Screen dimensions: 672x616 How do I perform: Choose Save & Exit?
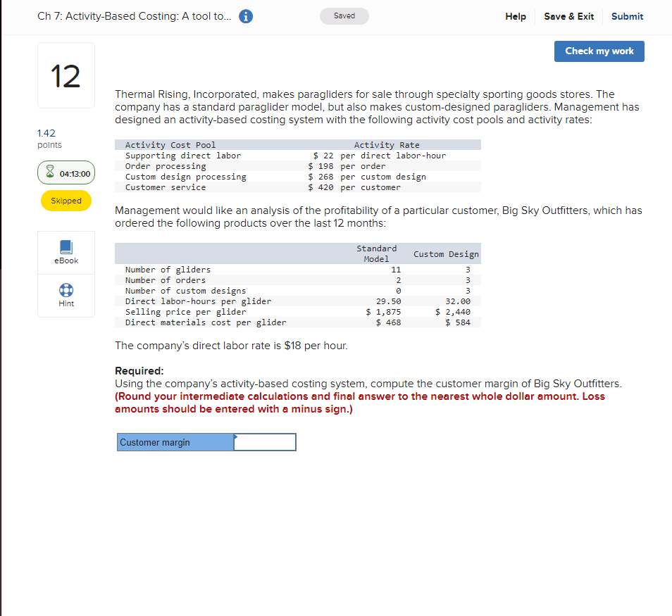(x=568, y=16)
